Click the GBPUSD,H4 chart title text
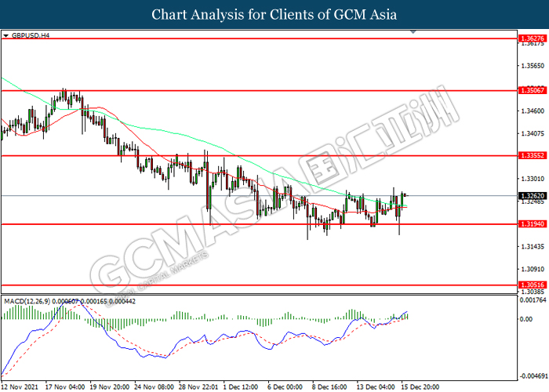 click(31, 36)
